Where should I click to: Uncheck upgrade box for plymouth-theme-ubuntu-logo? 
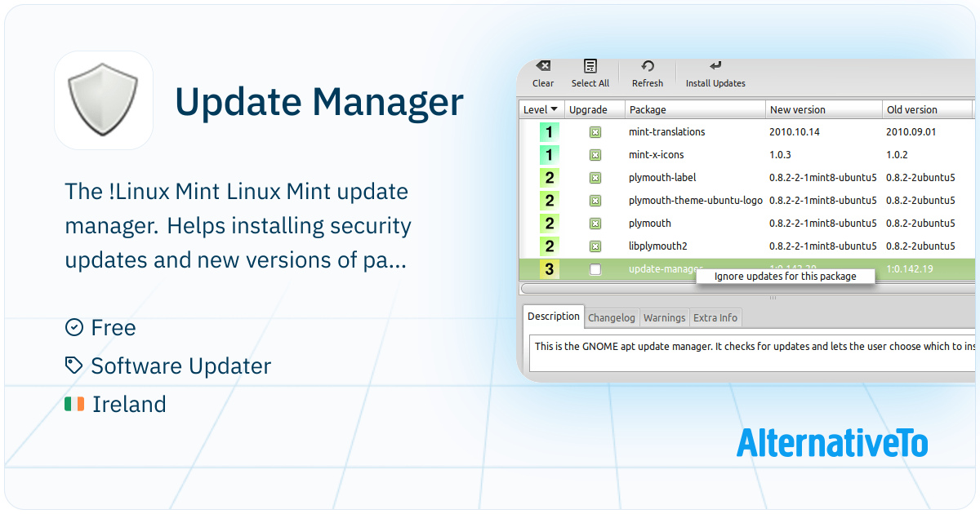click(x=595, y=201)
